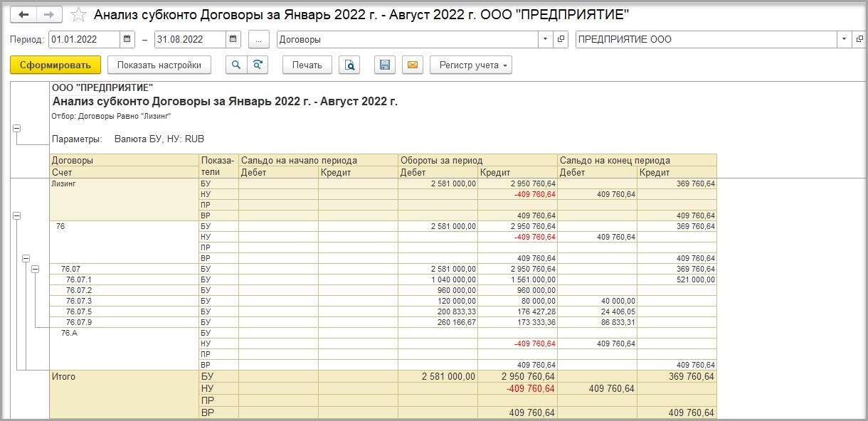Click the Печать button
This screenshot has height=421, width=868.
tap(307, 65)
